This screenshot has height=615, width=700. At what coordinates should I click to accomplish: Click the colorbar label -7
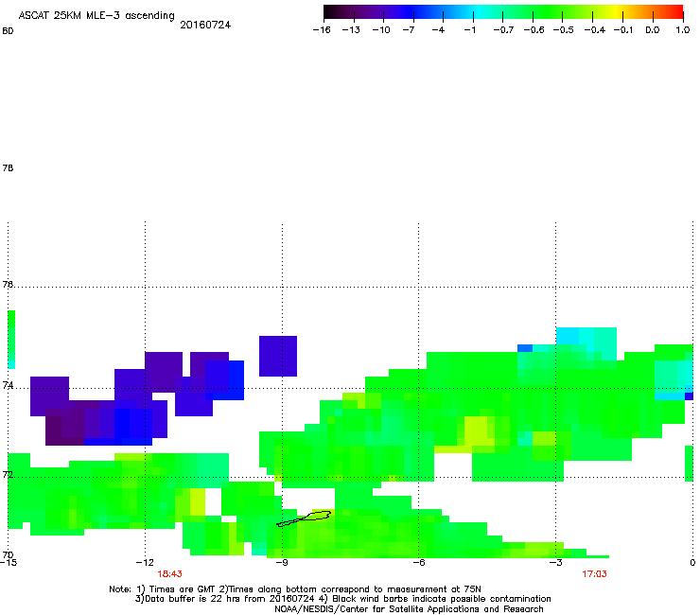pyautogui.click(x=409, y=30)
